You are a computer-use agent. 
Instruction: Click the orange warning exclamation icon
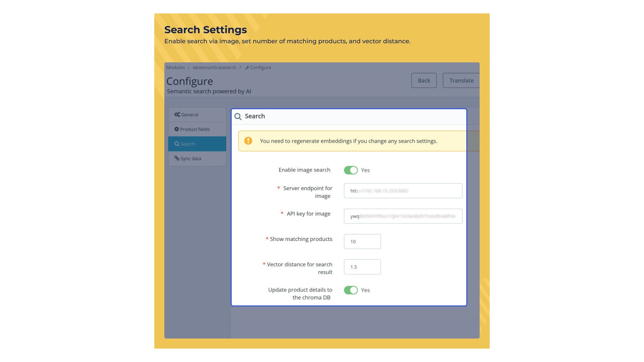248,141
